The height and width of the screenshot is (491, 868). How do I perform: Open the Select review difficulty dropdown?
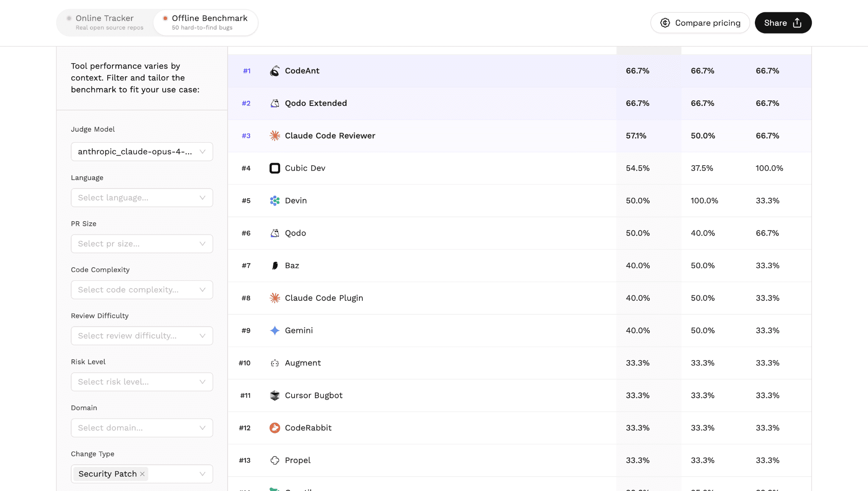click(x=142, y=336)
